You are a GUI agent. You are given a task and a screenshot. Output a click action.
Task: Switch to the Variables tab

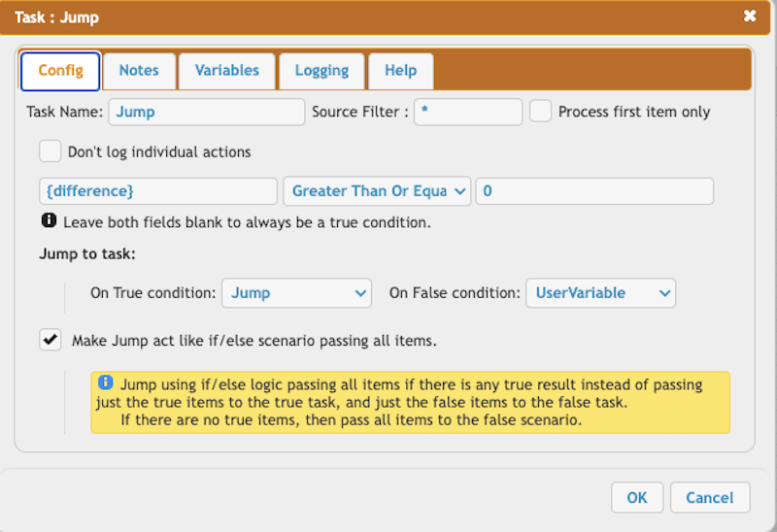227,71
